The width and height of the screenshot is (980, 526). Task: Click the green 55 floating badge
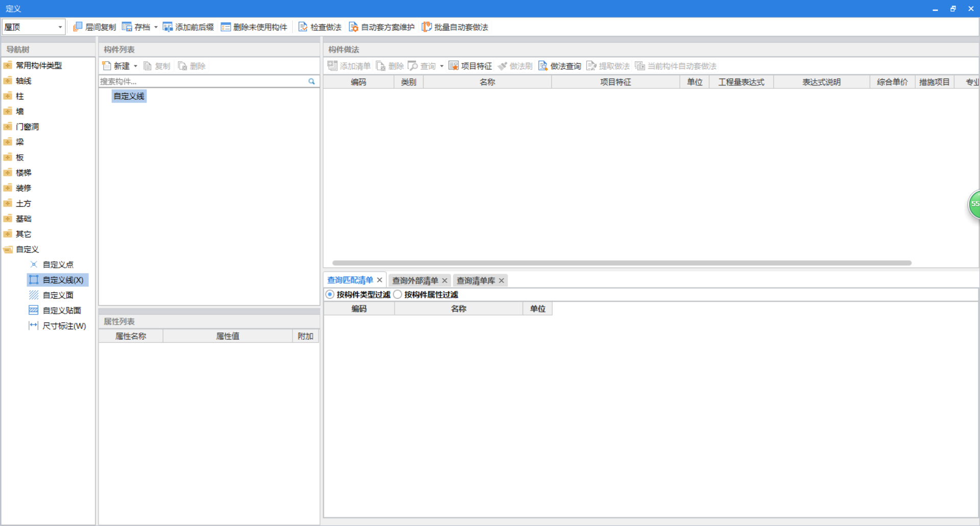pos(974,204)
